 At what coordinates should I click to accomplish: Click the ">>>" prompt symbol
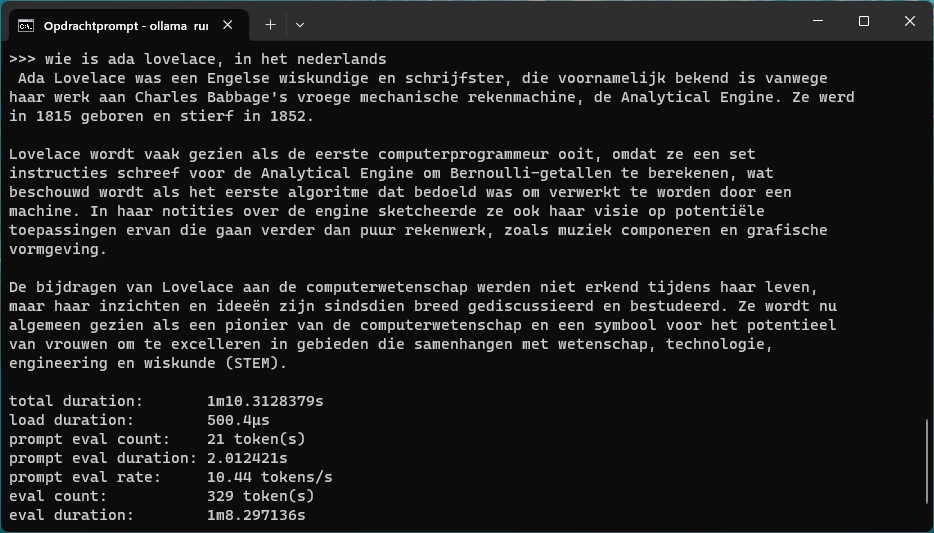click(x=22, y=59)
